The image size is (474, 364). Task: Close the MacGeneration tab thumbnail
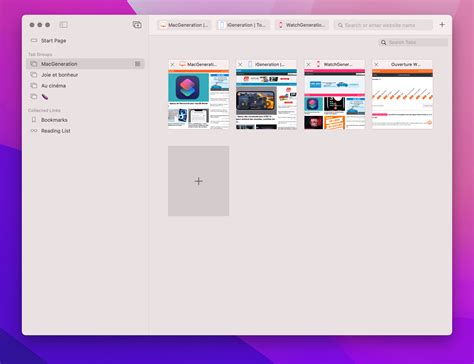[172, 64]
